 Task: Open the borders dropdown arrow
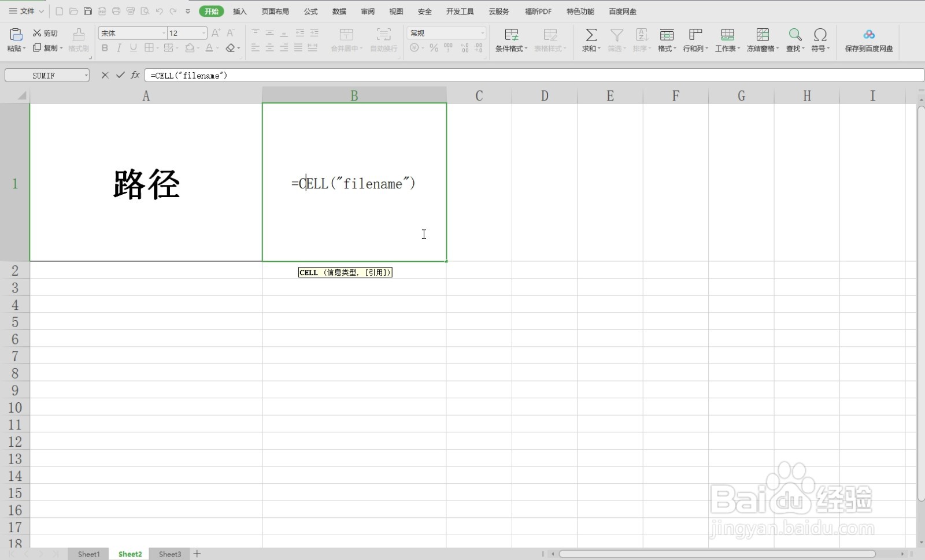(x=158, y=48)
